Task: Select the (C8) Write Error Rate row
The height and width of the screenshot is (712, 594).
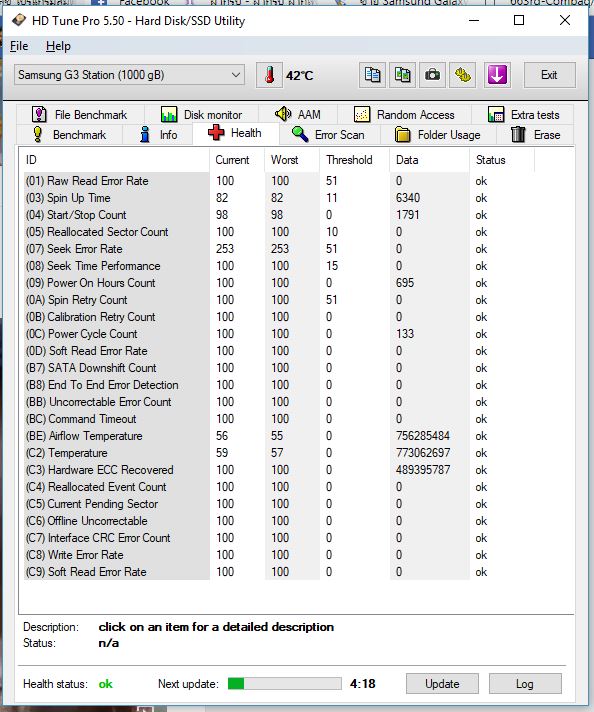Action: (279, 555)
